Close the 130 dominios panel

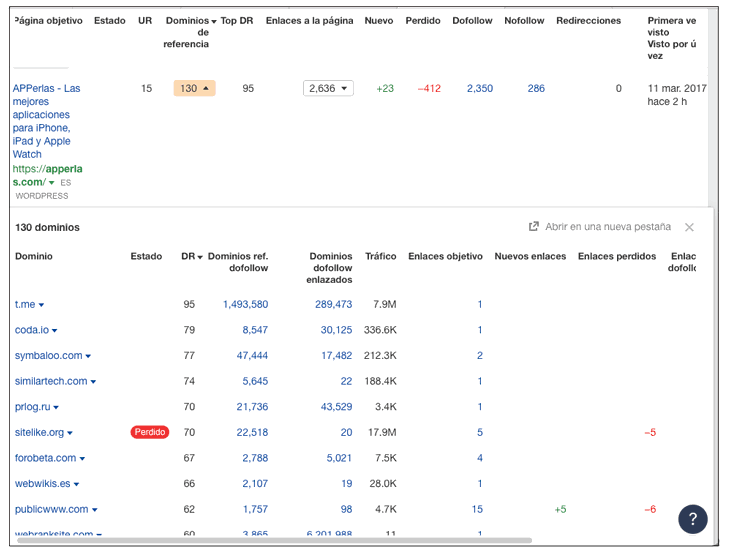click(689, 228)
